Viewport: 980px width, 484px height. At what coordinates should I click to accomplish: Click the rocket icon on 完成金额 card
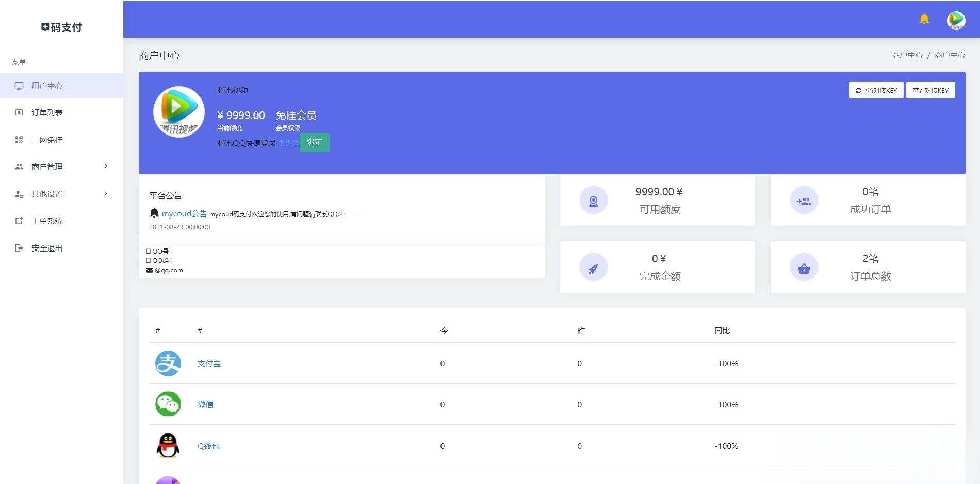coord(594,267)
